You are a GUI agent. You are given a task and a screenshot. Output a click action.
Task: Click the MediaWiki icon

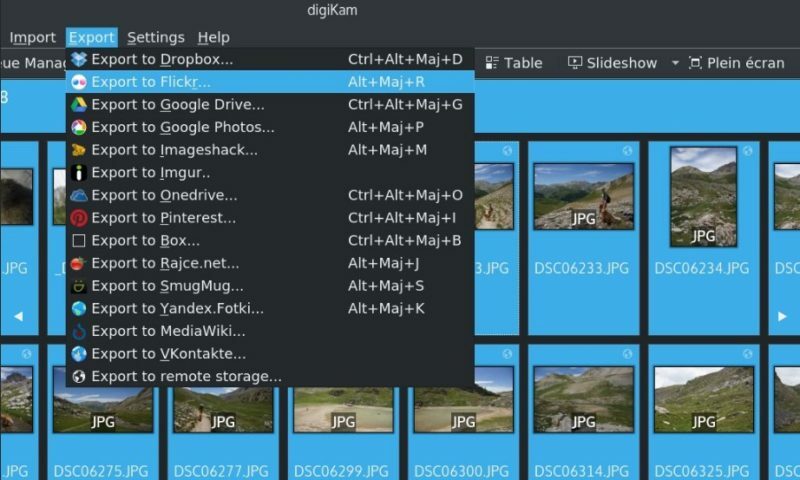tap(79, 331)
